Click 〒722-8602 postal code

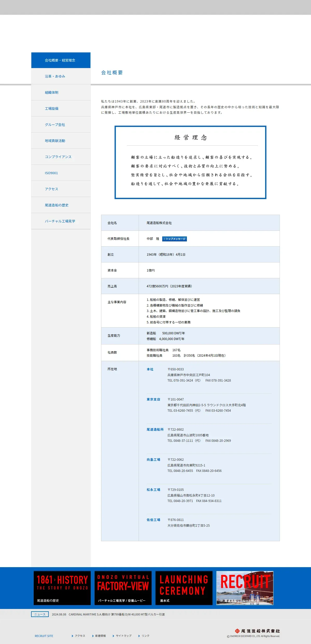[x=176, y=430]
